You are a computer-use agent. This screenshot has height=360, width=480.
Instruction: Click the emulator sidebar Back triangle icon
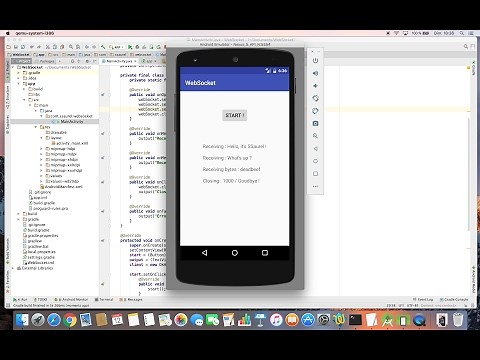315,149
